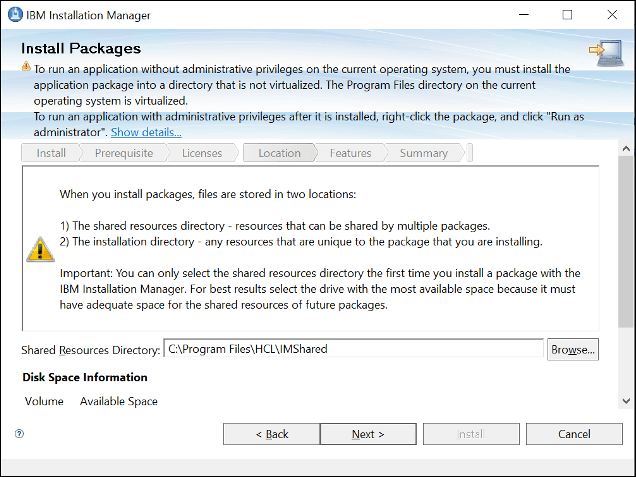Screen dimensions: 636x477
Task: Go to the Features step tab
Action: tap(350, 153)
